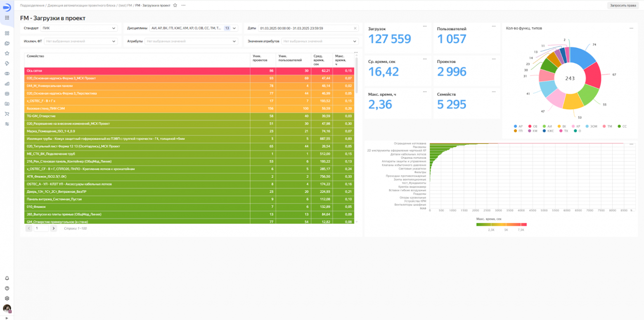Open the Стандарт dropdown showing ПИК

coord(79,28)
